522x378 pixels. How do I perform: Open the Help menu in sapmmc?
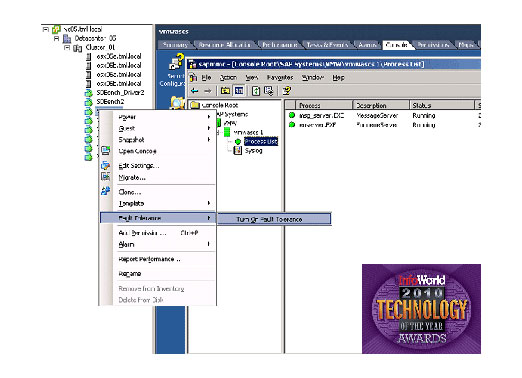click(338, 78)
